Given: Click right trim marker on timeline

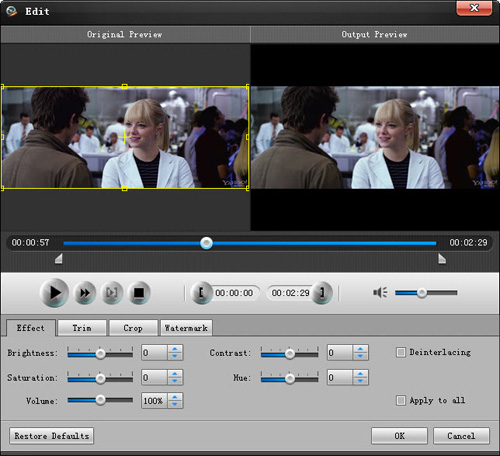Looking at the screenshot, I should click(x=442, y=258).
